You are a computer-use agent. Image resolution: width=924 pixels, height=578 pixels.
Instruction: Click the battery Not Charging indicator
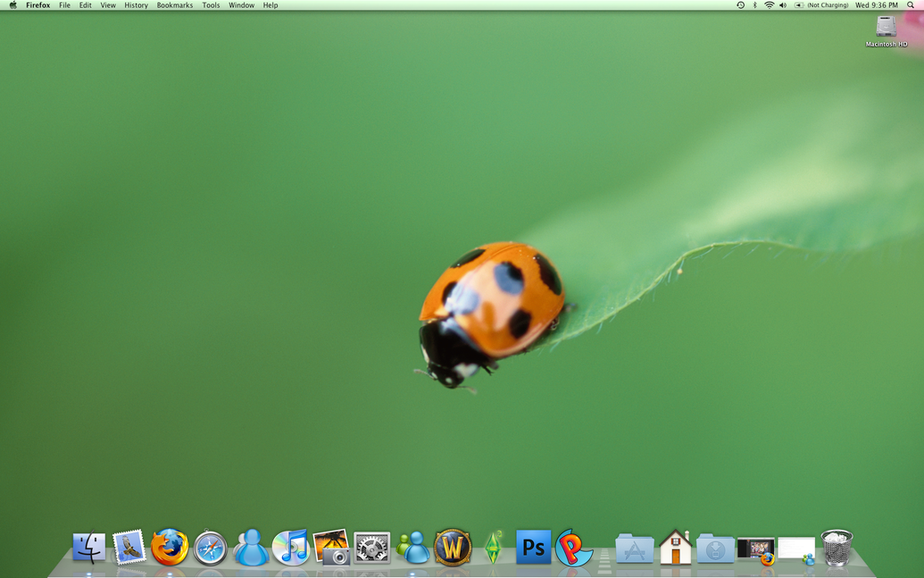821,5
